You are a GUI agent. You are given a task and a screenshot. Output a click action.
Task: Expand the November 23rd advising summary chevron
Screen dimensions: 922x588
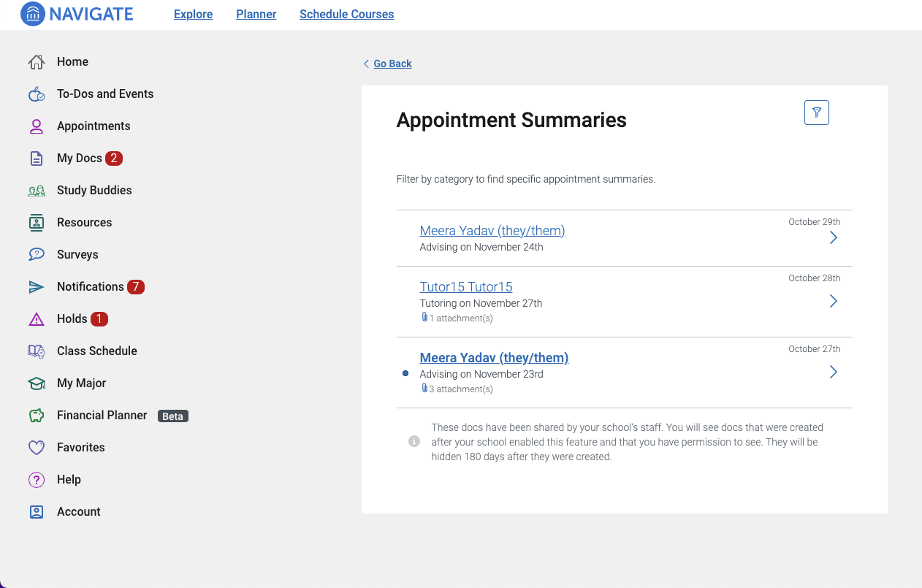(x=834, y=372)
